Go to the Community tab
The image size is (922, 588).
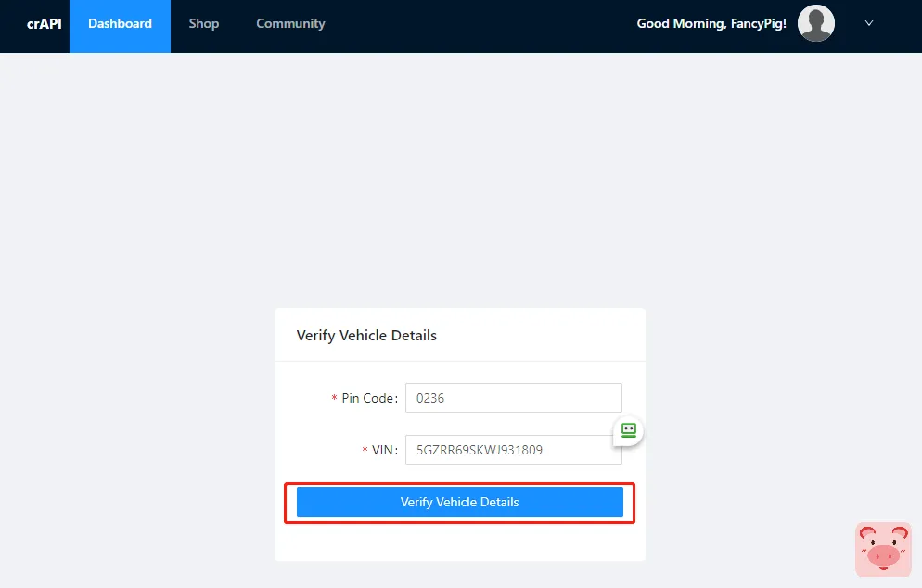tap(290, 24)
